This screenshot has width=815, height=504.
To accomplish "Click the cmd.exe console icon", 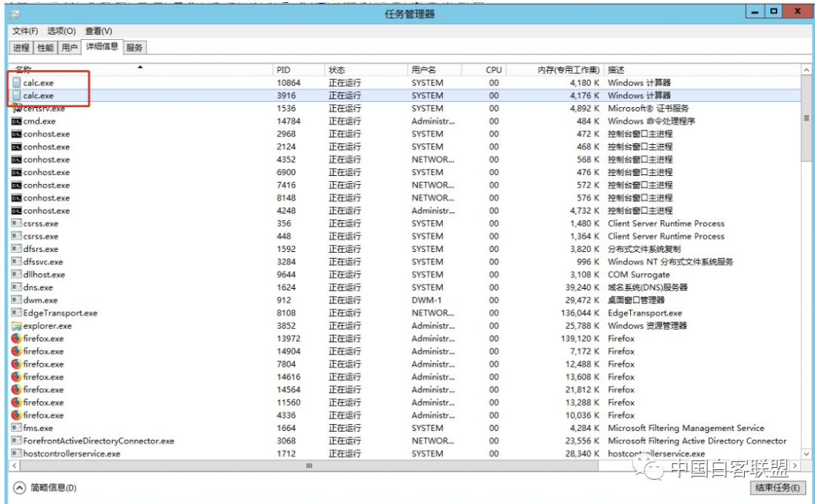I will (16, 121).
